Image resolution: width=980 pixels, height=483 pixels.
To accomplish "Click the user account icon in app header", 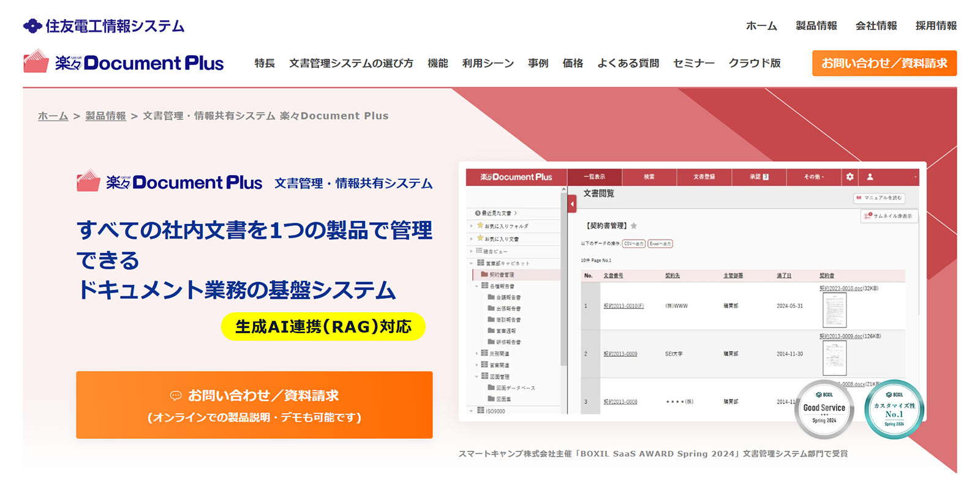I will click(870, 177).
